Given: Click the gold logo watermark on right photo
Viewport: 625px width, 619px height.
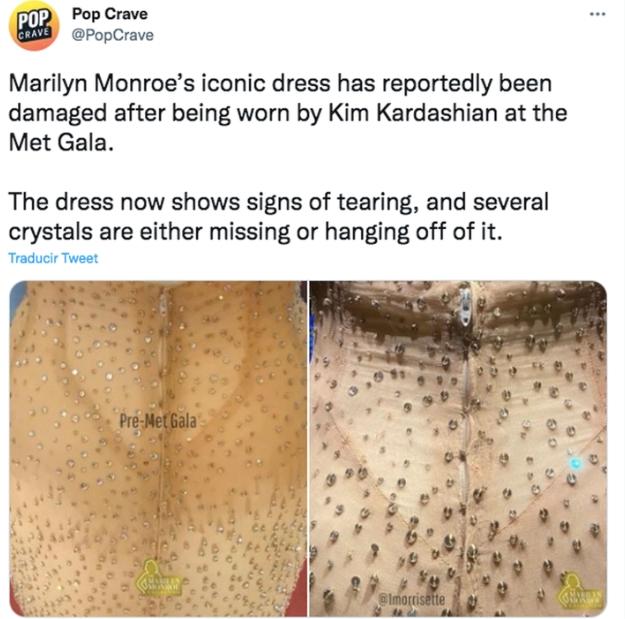Looking at the screenshot, I should point(580,591).
